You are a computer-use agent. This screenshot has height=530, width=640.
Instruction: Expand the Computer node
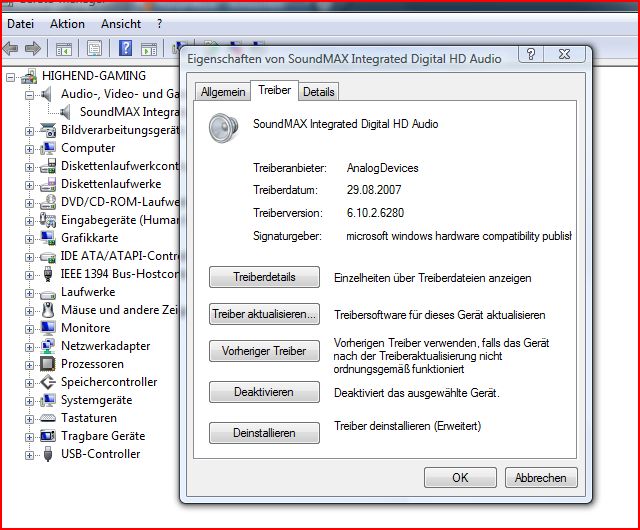tap(29, 149)
